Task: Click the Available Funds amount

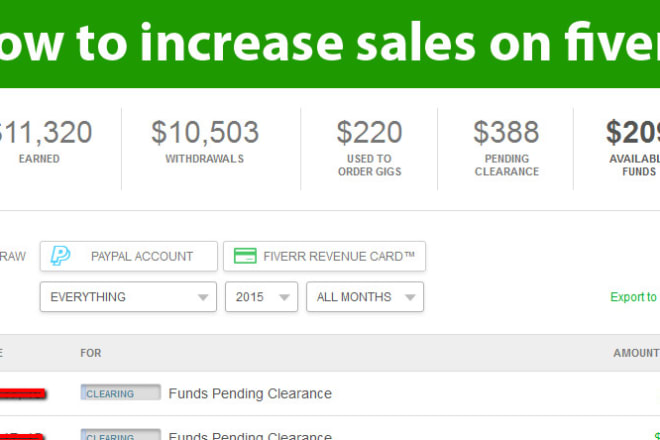Action: pyautogui.click(x=632, y=132)
